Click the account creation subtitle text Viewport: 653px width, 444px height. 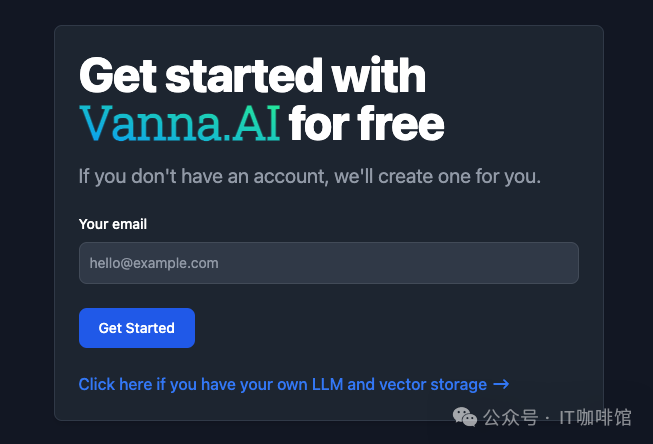tap(309, 177)
